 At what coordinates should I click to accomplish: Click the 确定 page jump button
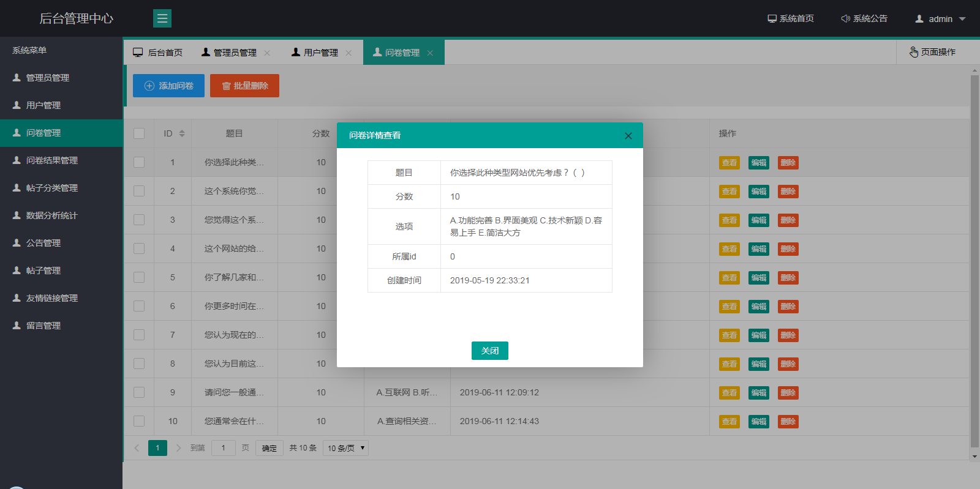[x=269, y=448]
